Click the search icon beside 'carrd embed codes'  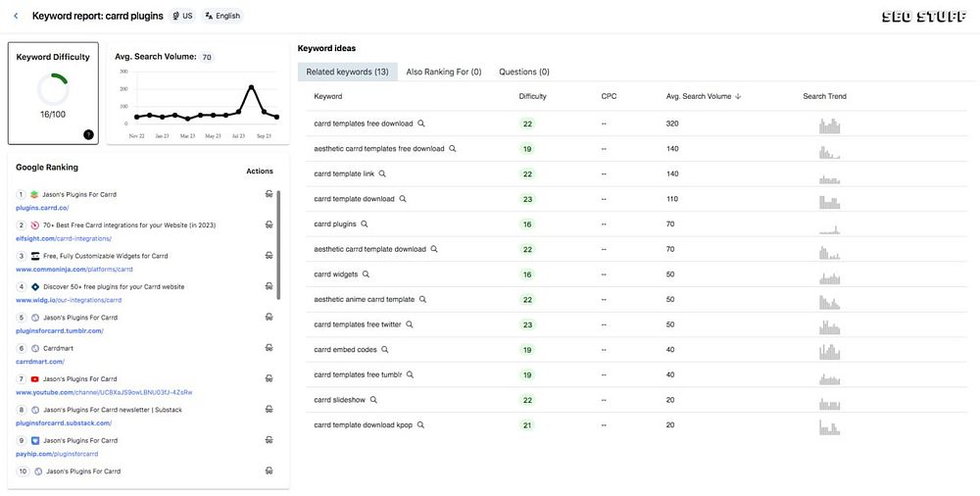click(385, 350)
